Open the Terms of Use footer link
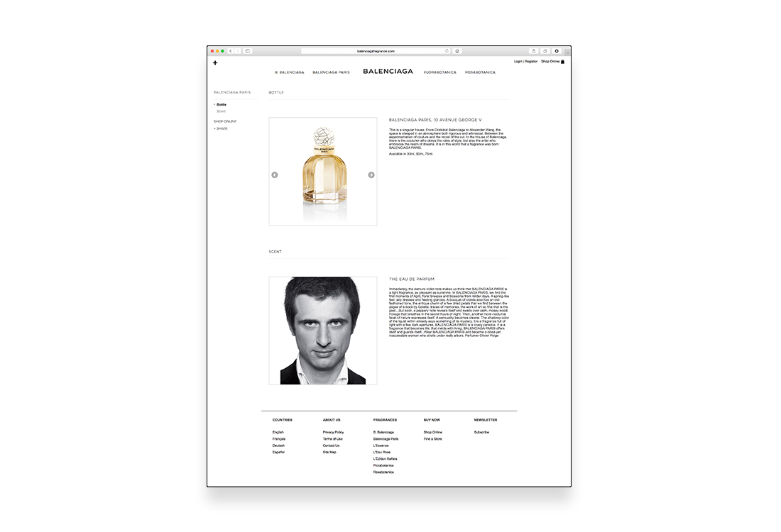Image resolution: width=781 pixels, height=532 pixels. 333,439
